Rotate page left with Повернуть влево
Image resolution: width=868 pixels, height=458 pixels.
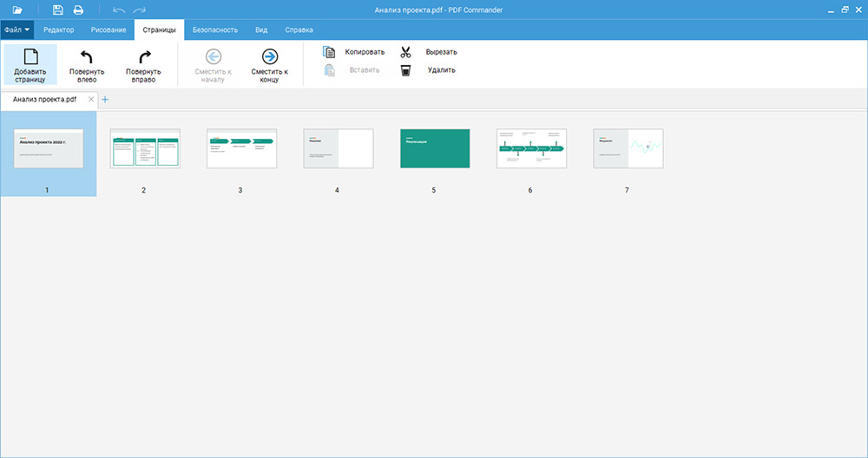(x=87, y=66)
